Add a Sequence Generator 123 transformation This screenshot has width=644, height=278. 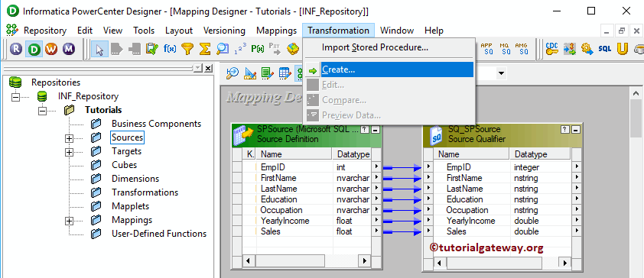tap(240, 50)
